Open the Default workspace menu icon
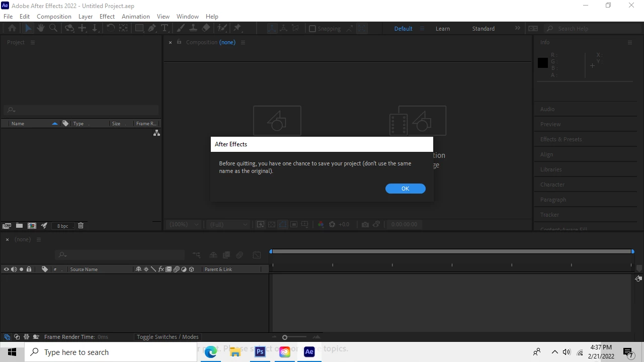 click(x=422, y=29)
